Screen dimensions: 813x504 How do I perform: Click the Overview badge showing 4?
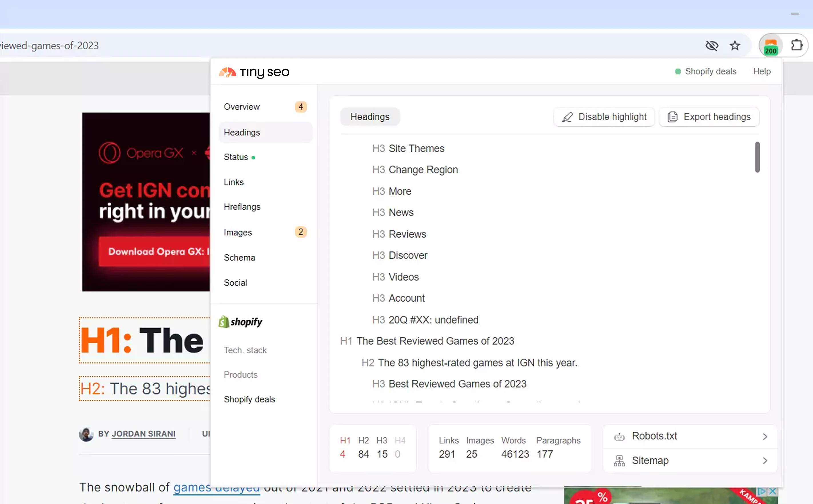[x=300, y=107]
